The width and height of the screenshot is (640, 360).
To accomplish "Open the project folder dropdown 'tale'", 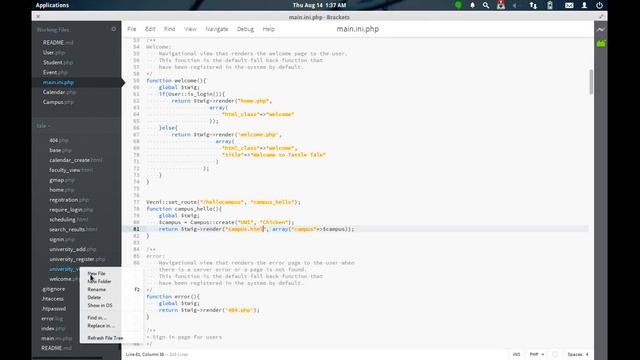I will (x=43, y=126).
